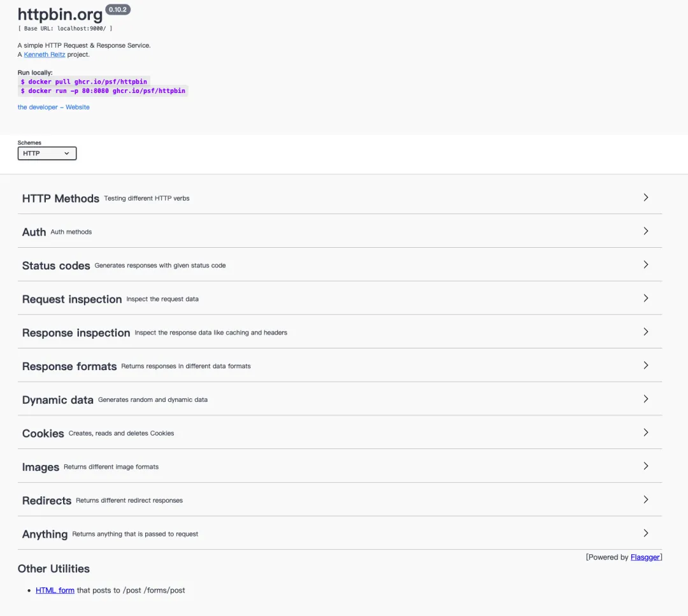Click 'Returns anything that is passed to request' text
688x616 pixels.
tap(135, 534)
